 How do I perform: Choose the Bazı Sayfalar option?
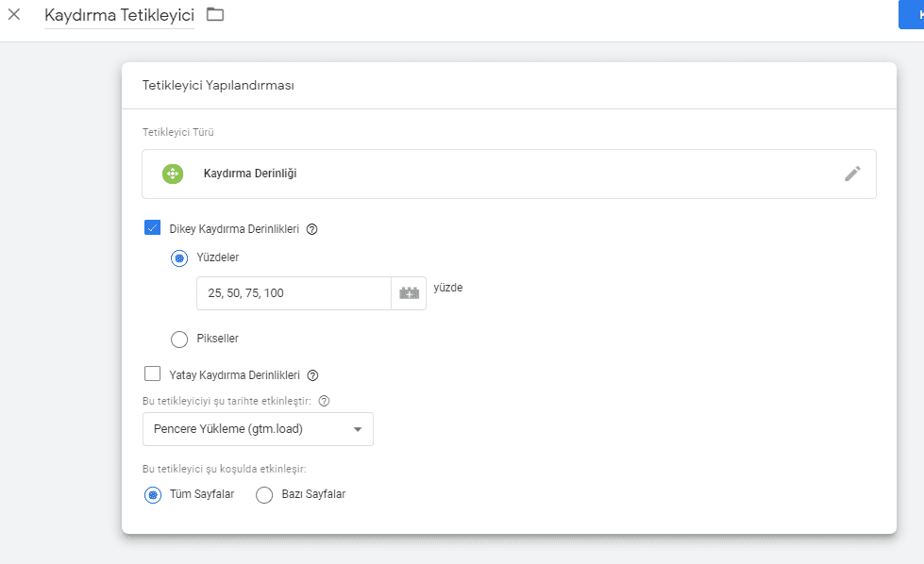pos(264,494)
